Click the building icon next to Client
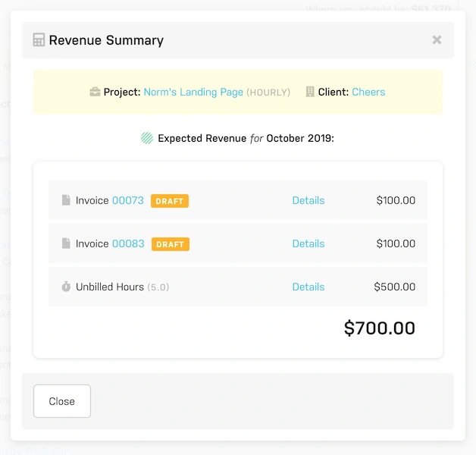The height and width of the screenshot is (455, 476). [310, 93]
